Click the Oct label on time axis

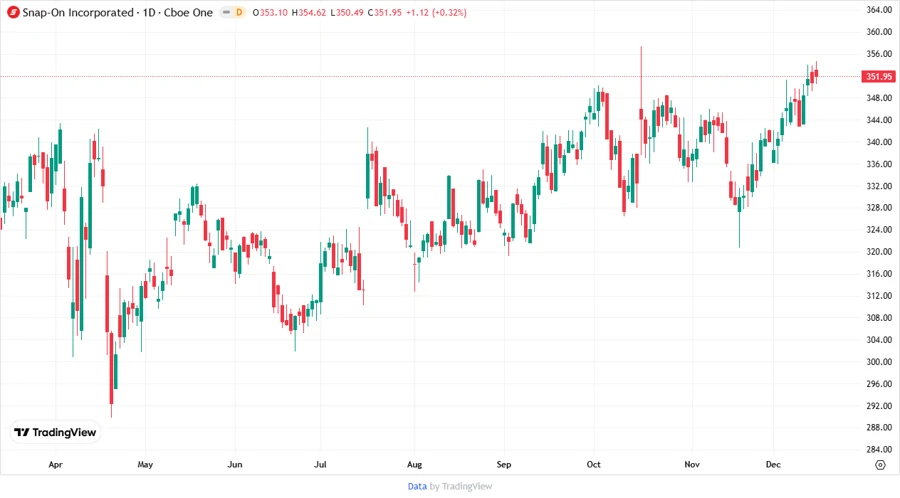click(593, 464)
